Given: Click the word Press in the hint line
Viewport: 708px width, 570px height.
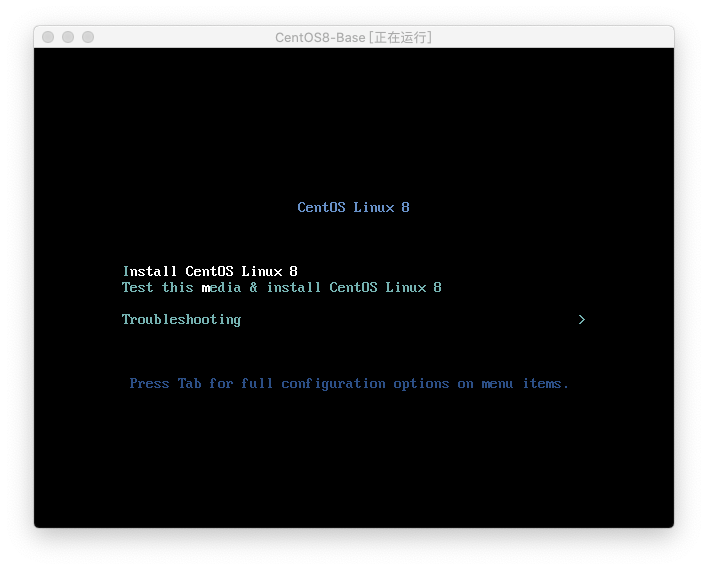Looking at the screenshot, I should coord(149,383).
